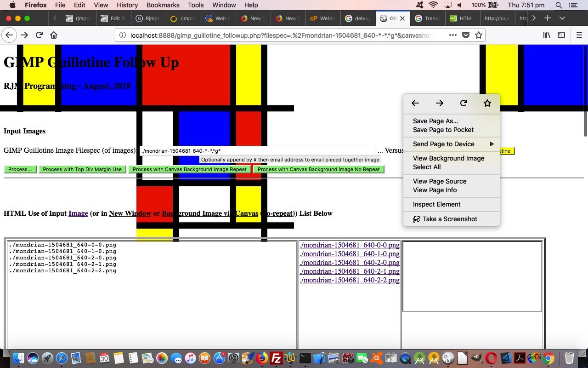The width and height of the screenshot is (588, 368).
Task: Open page actions three-dot menu
Action: pyautogui.click(x=453, y=35)
